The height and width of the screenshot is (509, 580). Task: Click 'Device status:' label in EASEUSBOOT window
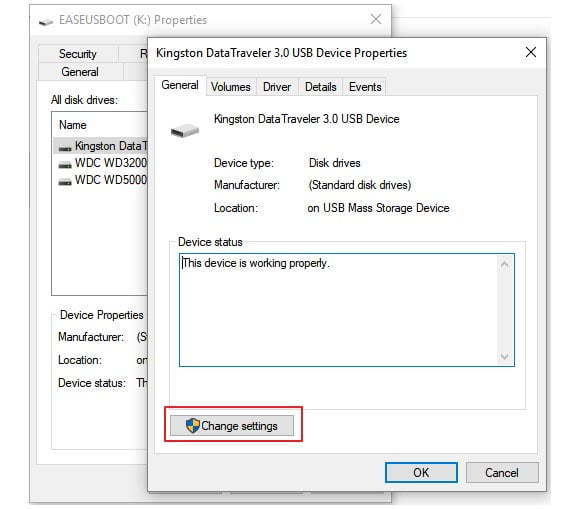tap(92, 383)
